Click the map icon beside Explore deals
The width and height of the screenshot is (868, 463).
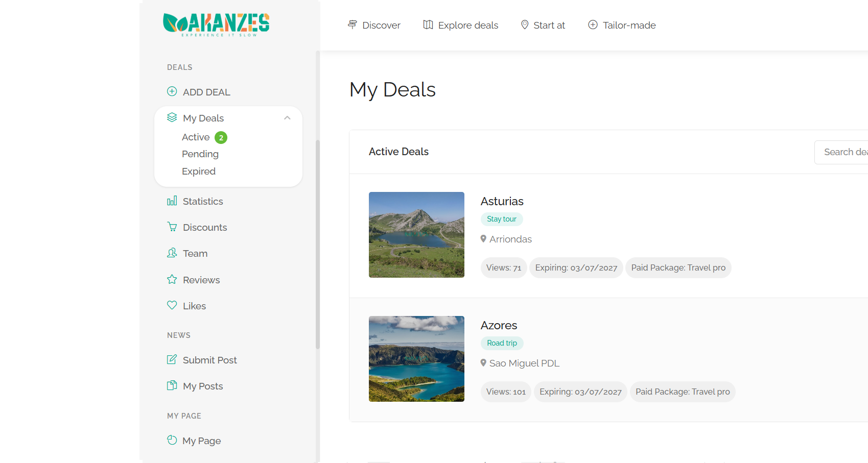coord(428,25)
